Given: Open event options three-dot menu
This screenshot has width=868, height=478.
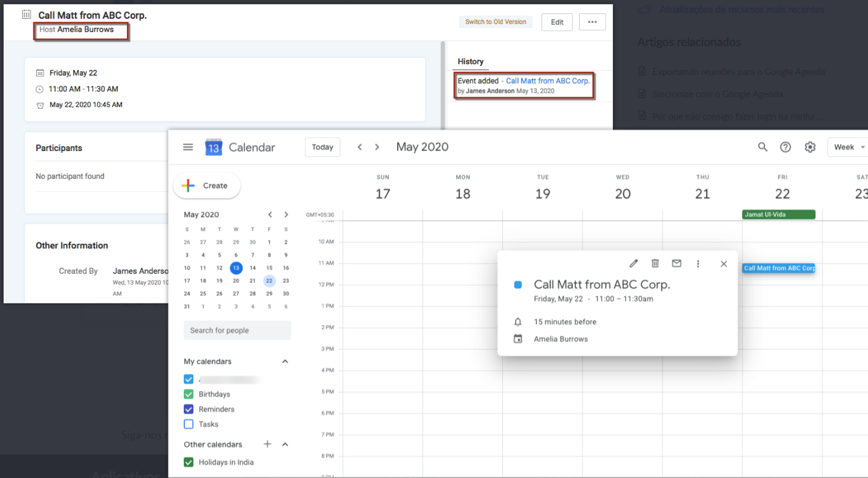Looking at the screenshot, I should pyautogui.click(x=698, y=263).
